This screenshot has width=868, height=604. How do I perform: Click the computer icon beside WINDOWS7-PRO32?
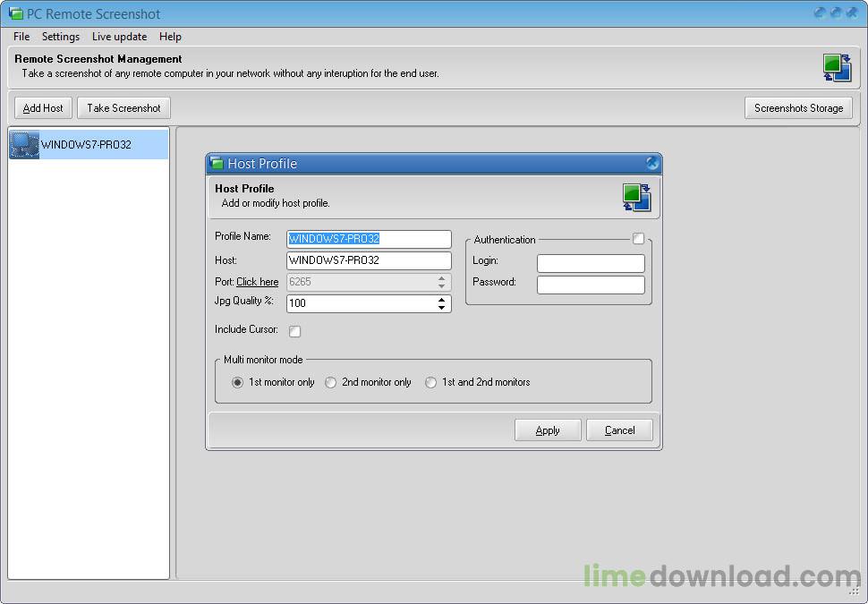pyautogui.click(x=22, y=144)
